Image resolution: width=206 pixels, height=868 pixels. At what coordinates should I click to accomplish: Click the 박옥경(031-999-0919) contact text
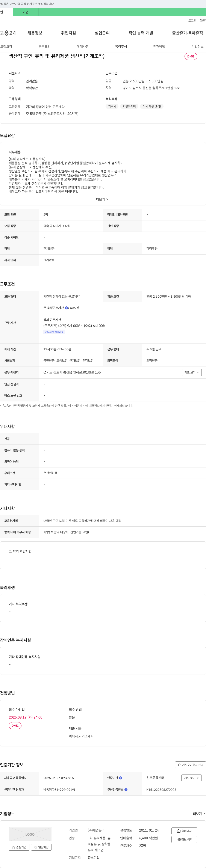(59, 790)
